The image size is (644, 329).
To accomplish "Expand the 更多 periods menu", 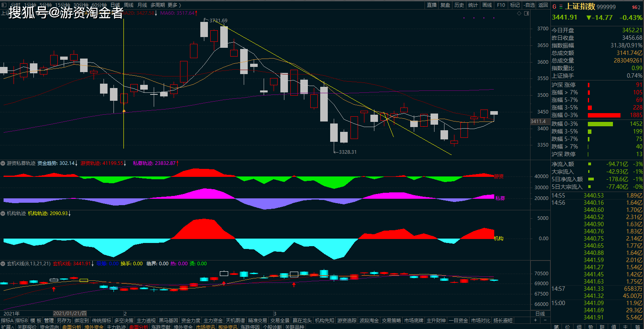I will click(174, 5).
